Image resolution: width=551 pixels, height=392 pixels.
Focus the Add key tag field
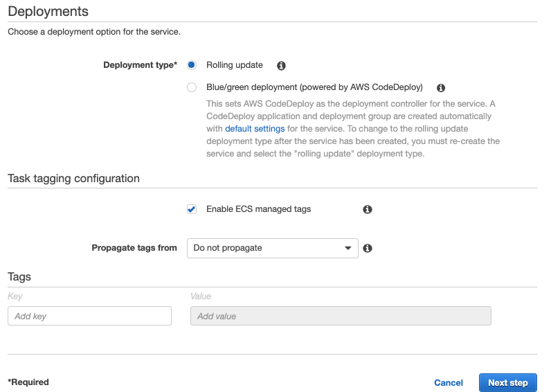[89, 316]
